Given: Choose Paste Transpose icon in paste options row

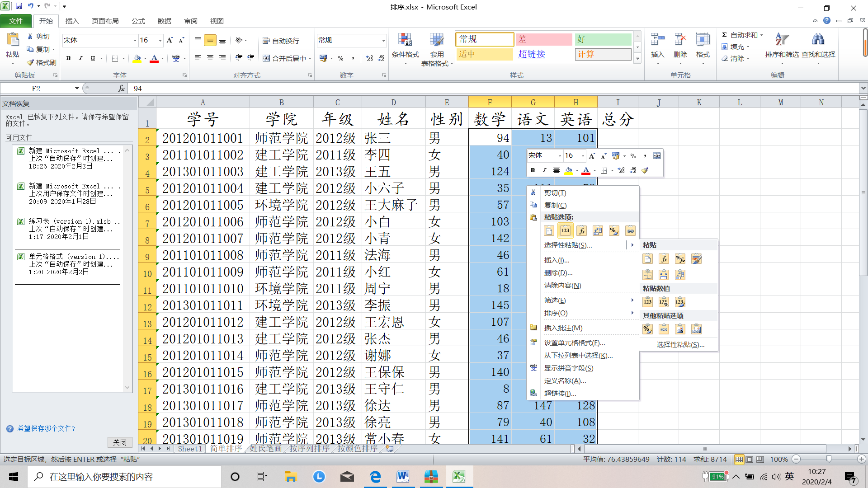Looking at the screenshot, I should [598, 230].
